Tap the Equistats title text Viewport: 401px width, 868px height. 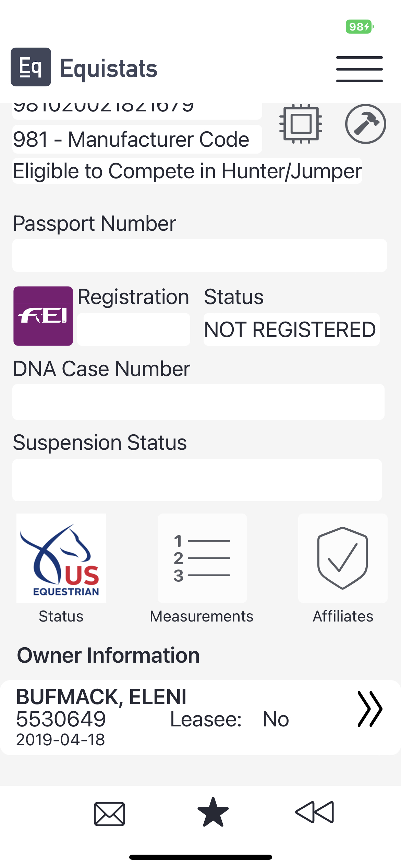click(x=108, y=69)
